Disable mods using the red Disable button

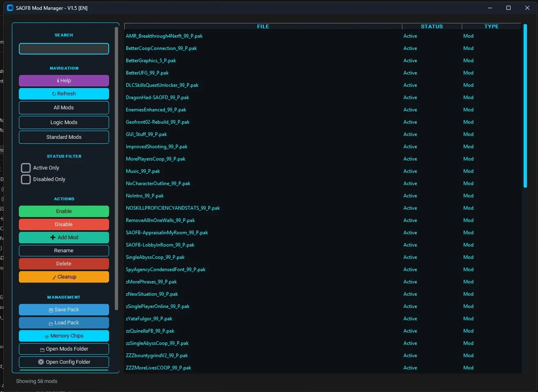64,224
